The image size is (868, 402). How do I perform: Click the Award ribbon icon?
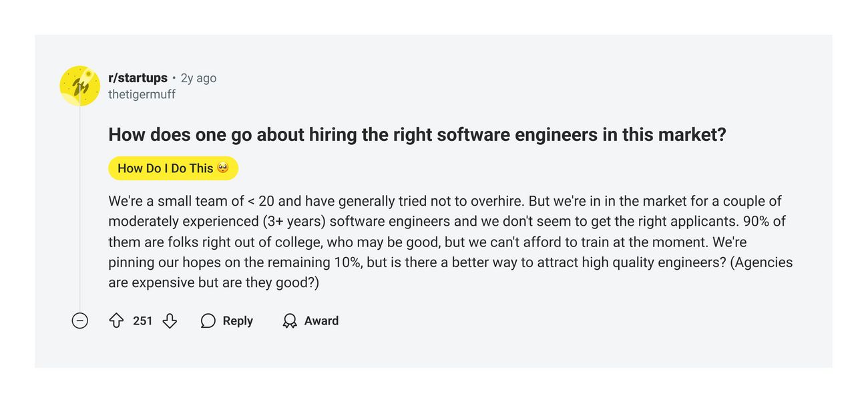coord(290,321)
